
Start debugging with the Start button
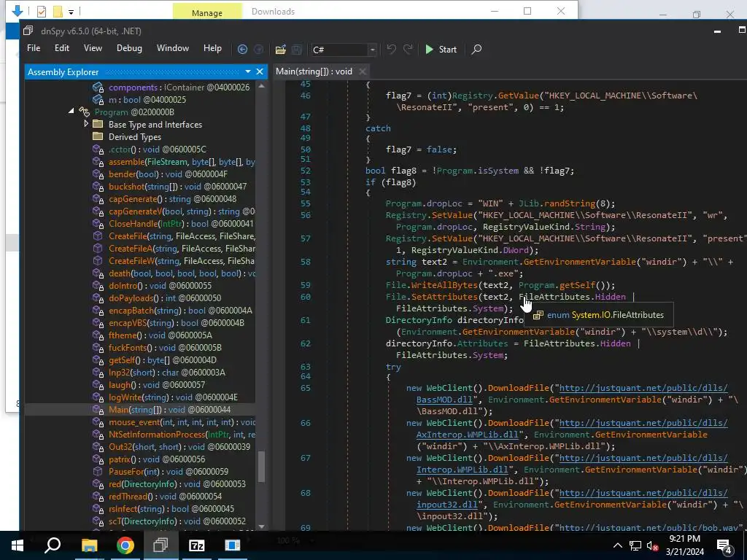[x=441, y=49]
